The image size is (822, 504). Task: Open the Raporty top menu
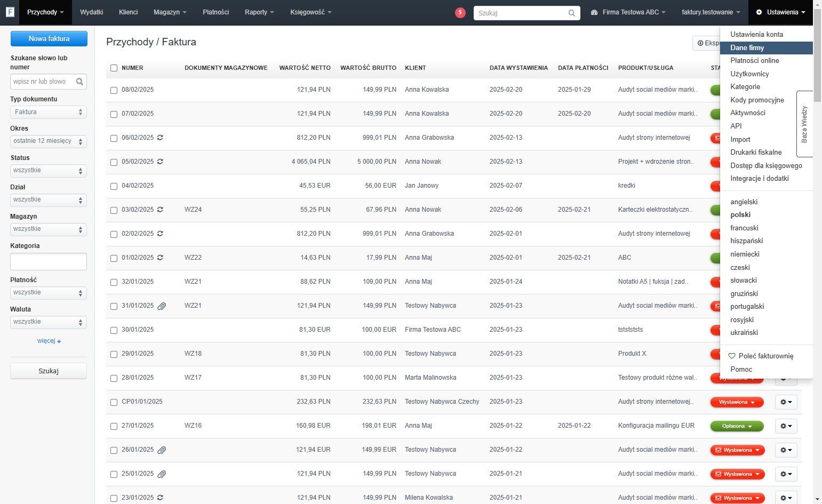(259, 12)
